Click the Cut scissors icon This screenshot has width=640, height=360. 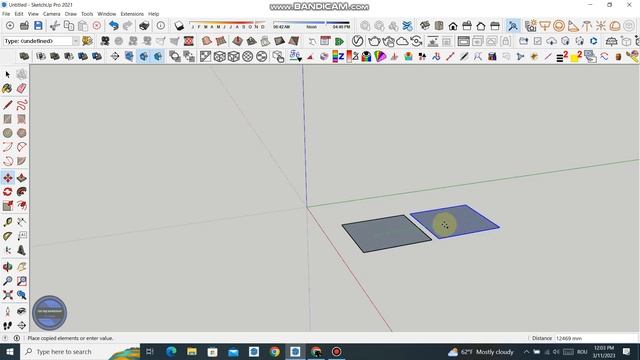pos(54,26)
